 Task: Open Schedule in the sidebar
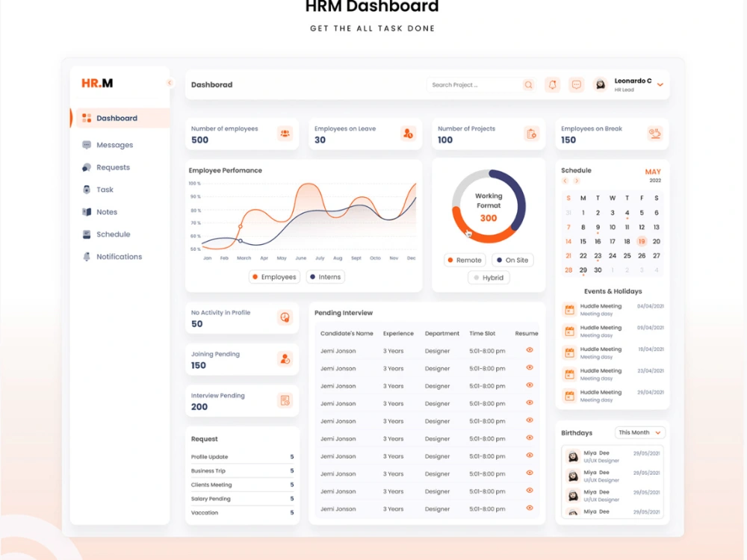tap(106, 234)
